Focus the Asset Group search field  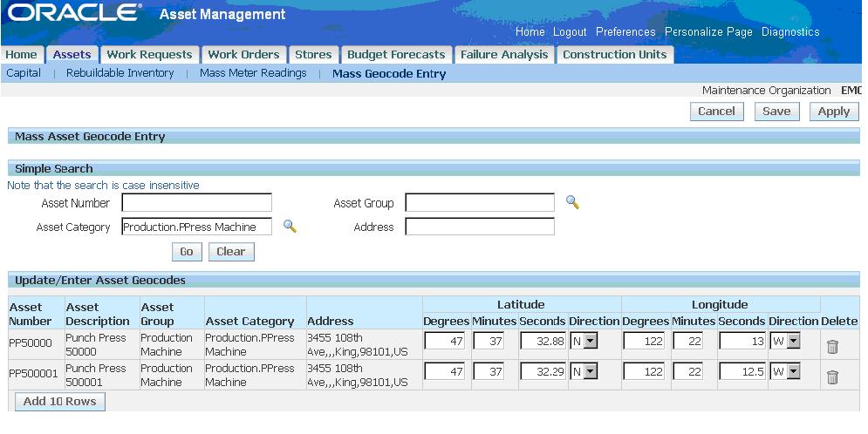[480, 202]
